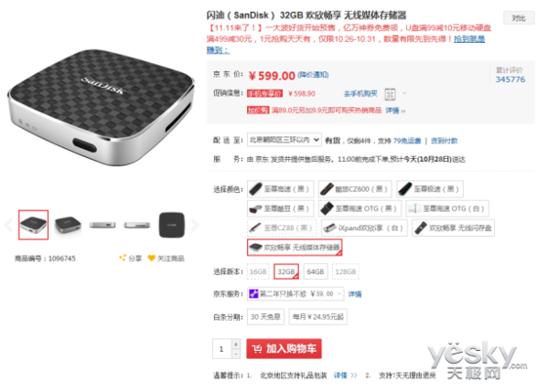Click the 加入购物车 button
The image size is (537, 392).
[x=284, y=348]
